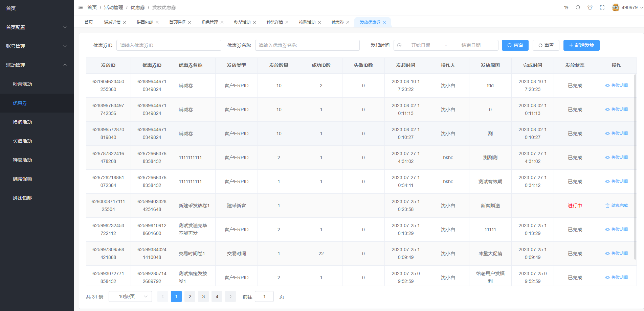The image size is (644, 311).
Task: Go to previous page arrow
Action: click(x=163, y=296)
